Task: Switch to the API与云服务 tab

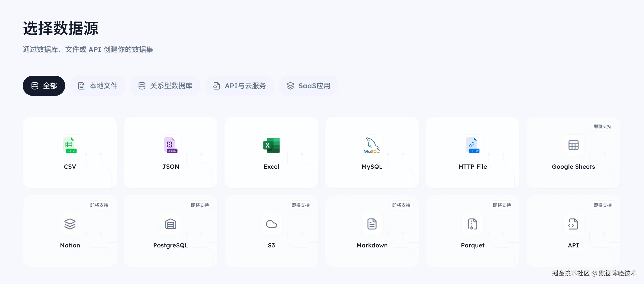Action: pos(239,86)
